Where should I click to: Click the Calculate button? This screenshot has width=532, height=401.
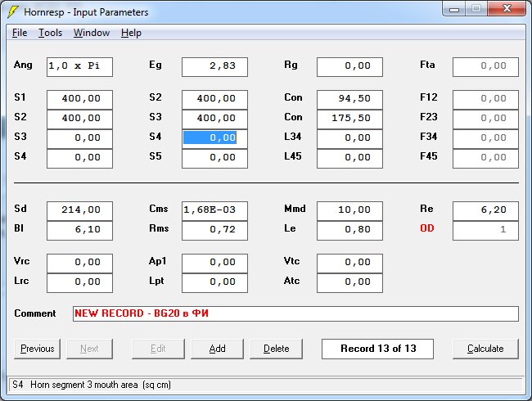tap(485, 349)
